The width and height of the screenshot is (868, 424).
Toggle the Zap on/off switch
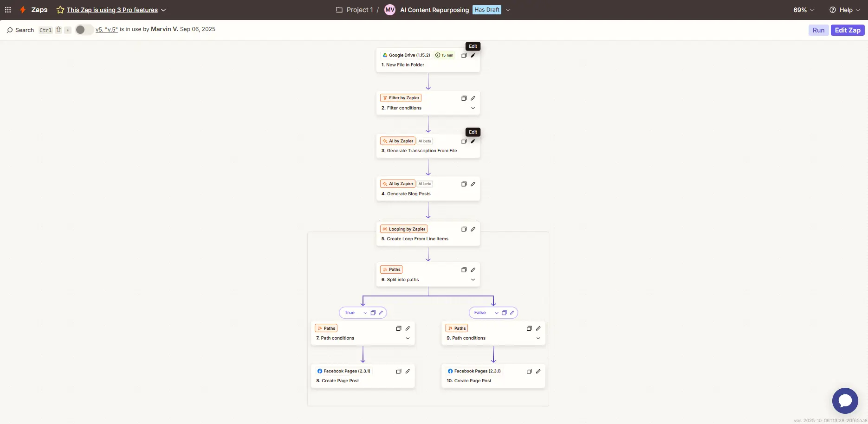coord(84,30)
